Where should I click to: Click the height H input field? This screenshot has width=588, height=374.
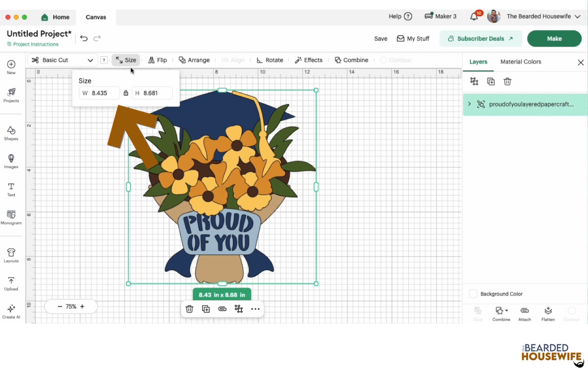[152, 93]
